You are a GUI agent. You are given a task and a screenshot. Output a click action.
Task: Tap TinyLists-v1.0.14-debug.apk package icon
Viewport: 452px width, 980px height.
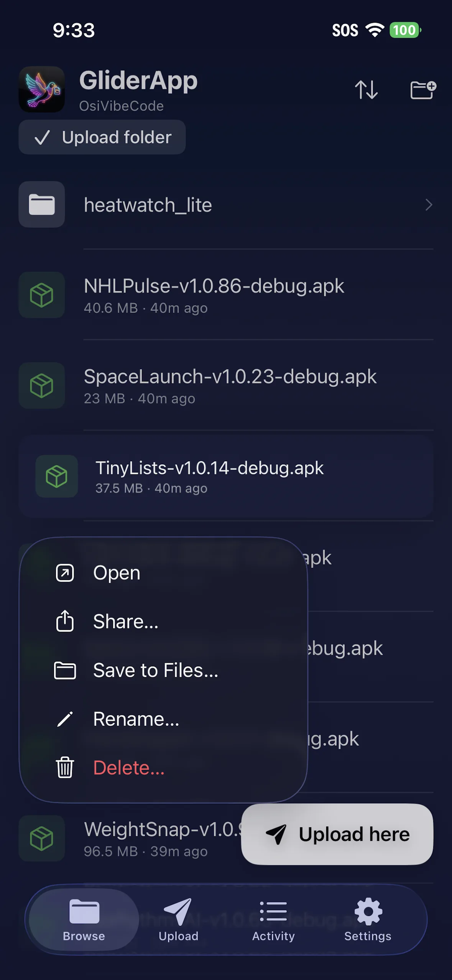[57, 476]
